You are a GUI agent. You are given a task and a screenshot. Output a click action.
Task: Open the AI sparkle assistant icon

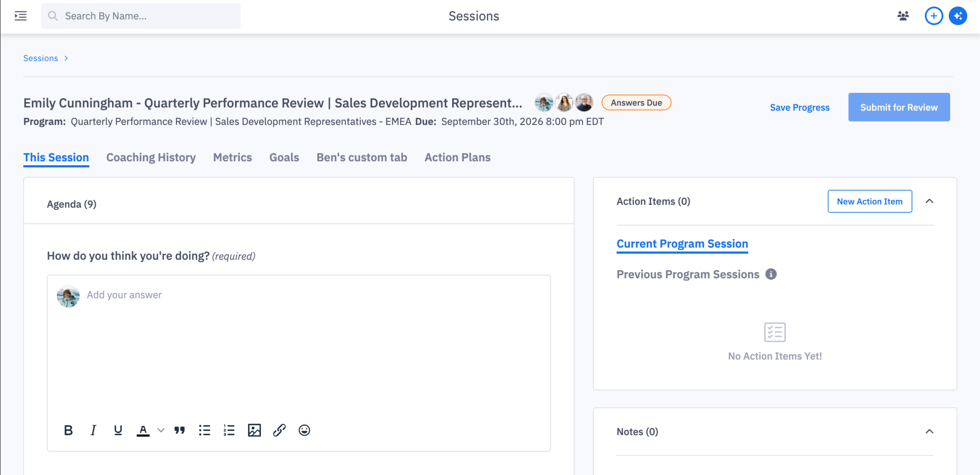coord(958,16)
